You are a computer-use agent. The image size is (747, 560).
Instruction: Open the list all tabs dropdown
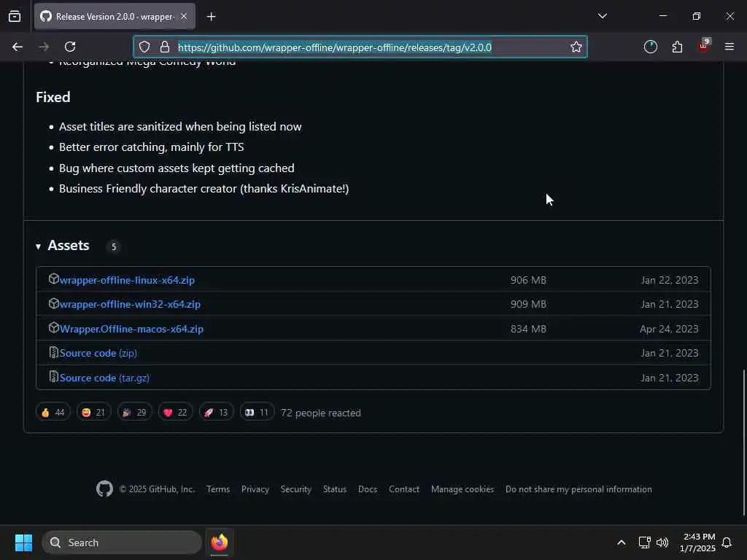pyautogui.click(x=602, y=16)
